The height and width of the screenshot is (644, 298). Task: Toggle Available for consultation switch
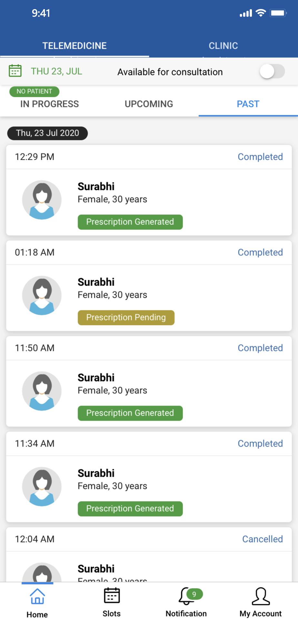click(x=272, y=71)
